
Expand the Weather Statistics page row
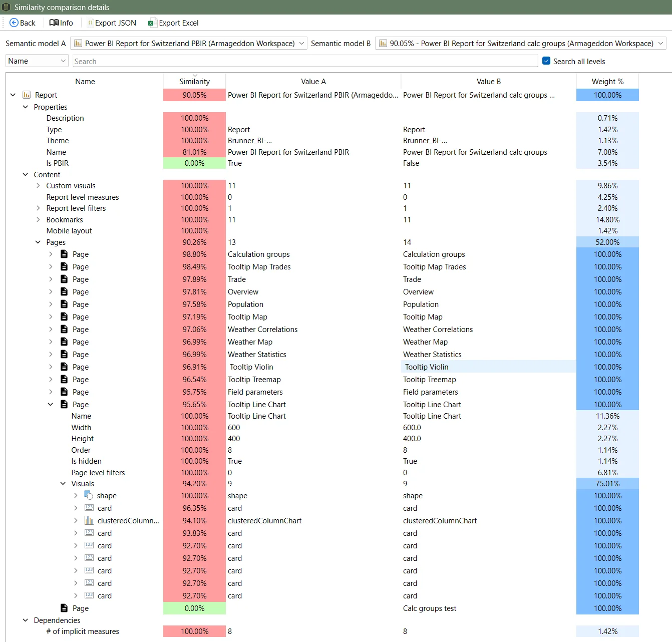tap(51, 354)
